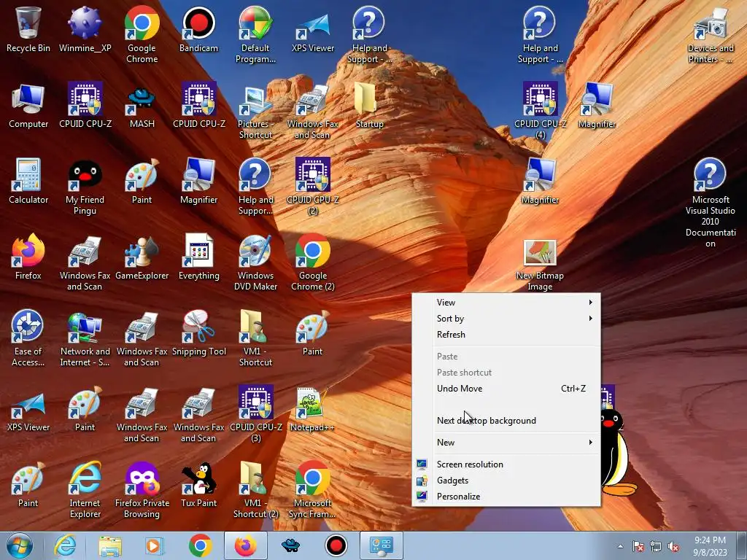Select the New Bitmap Image file

tap(540, 265)
